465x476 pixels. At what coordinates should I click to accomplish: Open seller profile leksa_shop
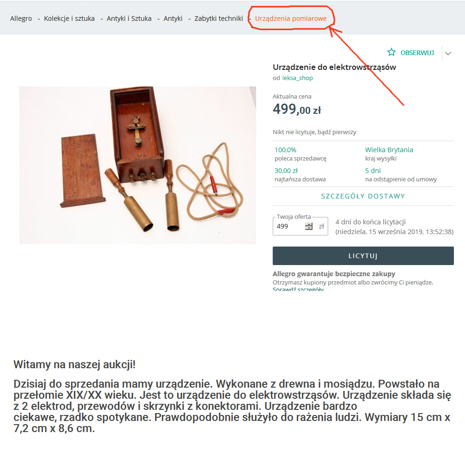point(297,78)
